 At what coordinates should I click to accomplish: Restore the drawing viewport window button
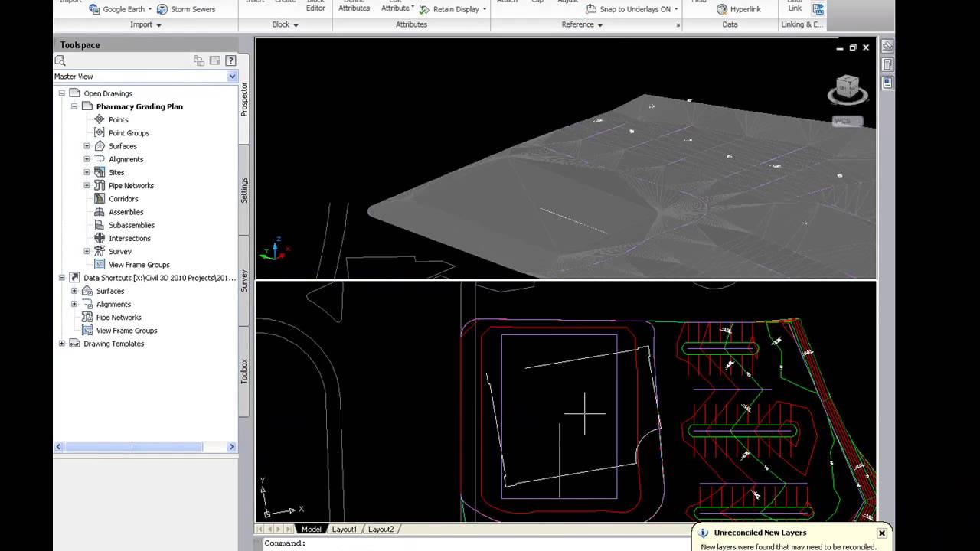click(853, 47)
